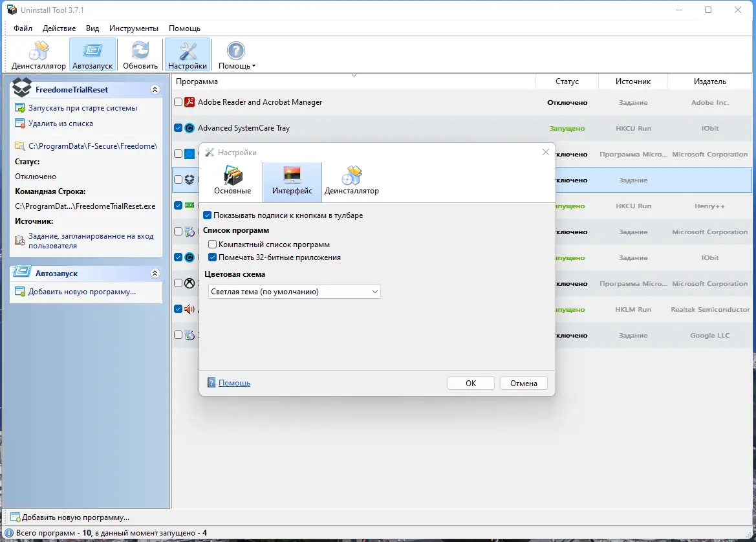Viewport: 756px width, 542px height.
Task: Open the C:\ProgramData\F-Secure\Freedome\ path link
Action: coord(92,146)
